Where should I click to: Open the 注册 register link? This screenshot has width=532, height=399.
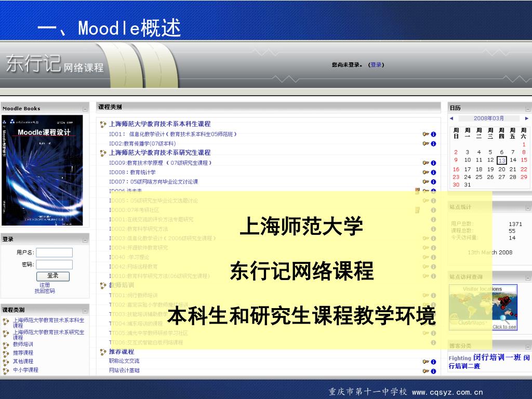coord(45,285)
